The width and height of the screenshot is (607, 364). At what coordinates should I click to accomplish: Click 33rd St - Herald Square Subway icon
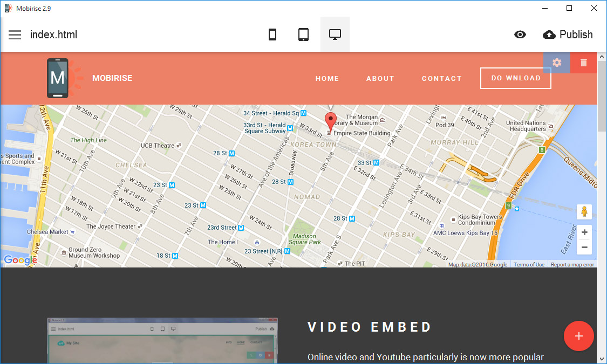pos(290,128)
